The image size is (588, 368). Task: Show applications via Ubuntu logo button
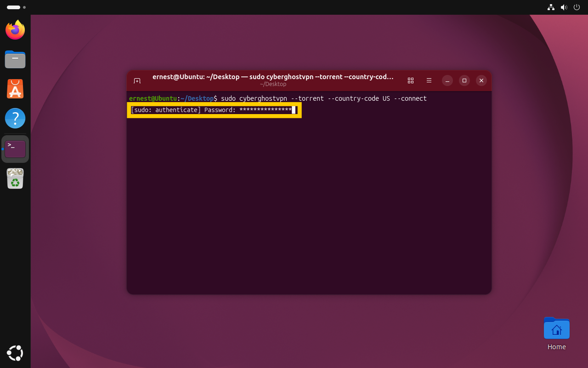click(x=15, y=353)
